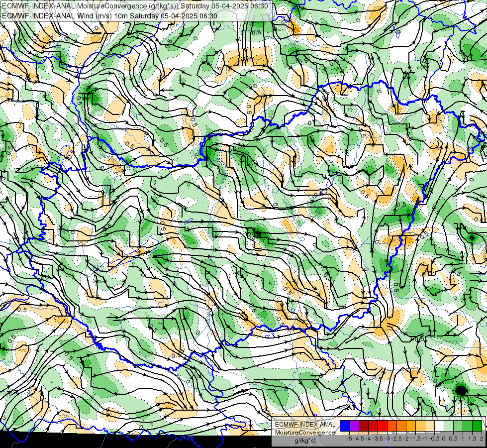Click the white legend swatch left of 0

point(439,426)
